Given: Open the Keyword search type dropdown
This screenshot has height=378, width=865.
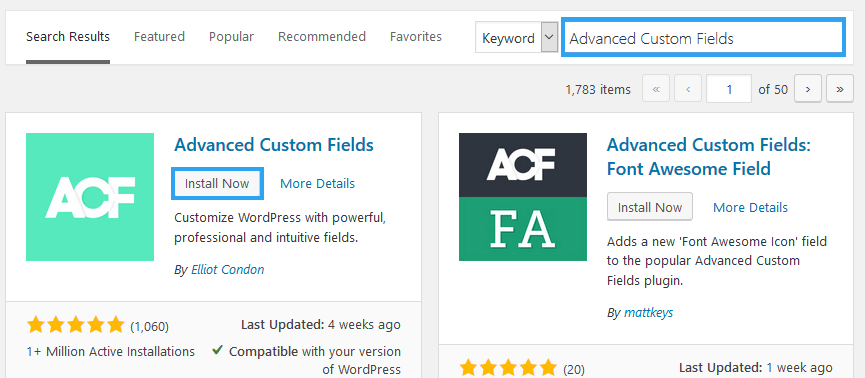Looking at the screenshot, I should 516,38.
